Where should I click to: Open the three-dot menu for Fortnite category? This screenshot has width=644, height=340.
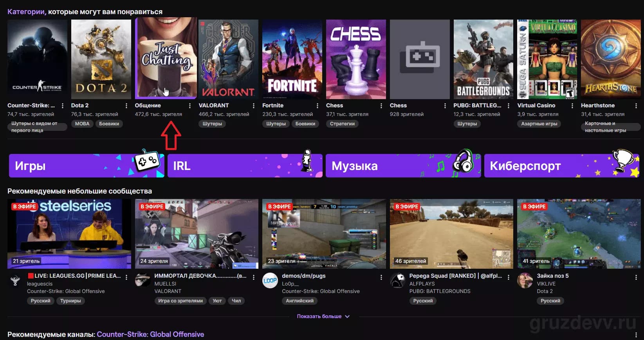317,106
